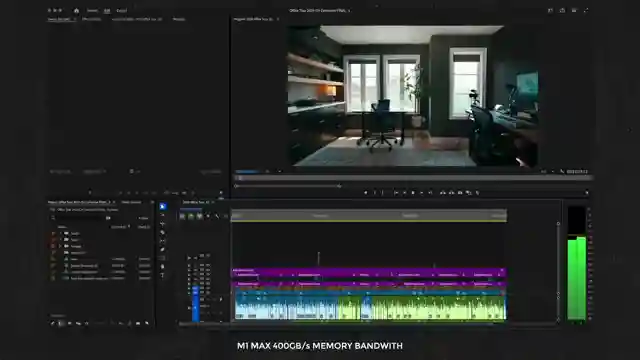Click Mark In button
This screenshot has height=360, width=640.
pyautogui.click(x=375, y=193)
